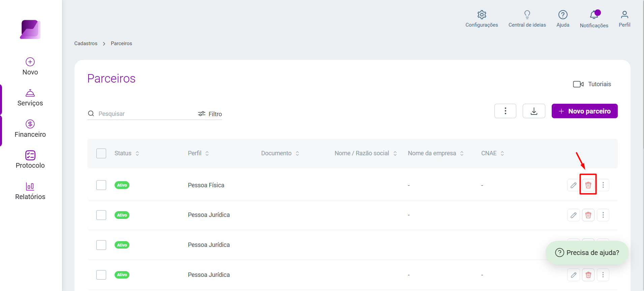Open Tutoriais video link
The width and height of the screenshot is (644, 291).
592,84
